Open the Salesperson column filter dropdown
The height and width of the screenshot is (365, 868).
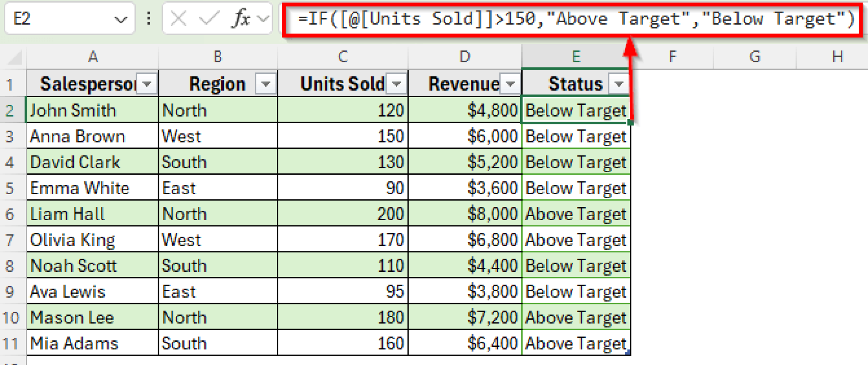click(x=147, y=84)
